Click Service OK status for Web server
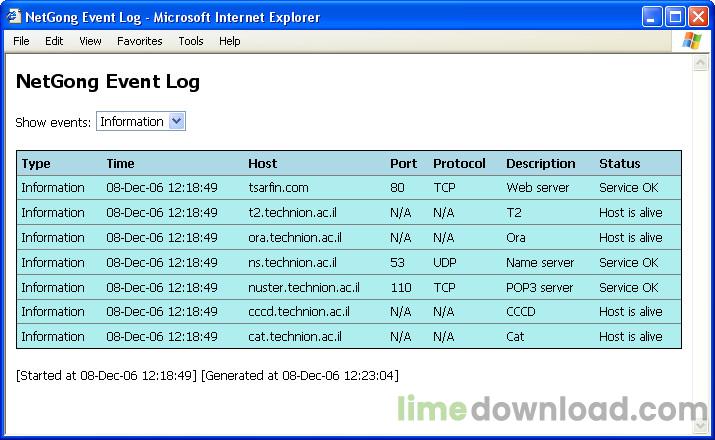Viewport: 715px width, 440px height. click(x=629, y=187)
